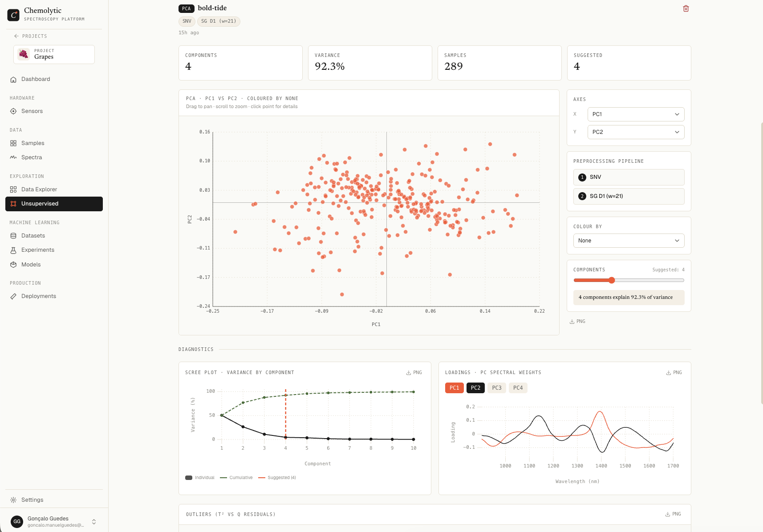Expand the user account chevron
The height and width of the screenshot is (532, 763).
[94, 522]
